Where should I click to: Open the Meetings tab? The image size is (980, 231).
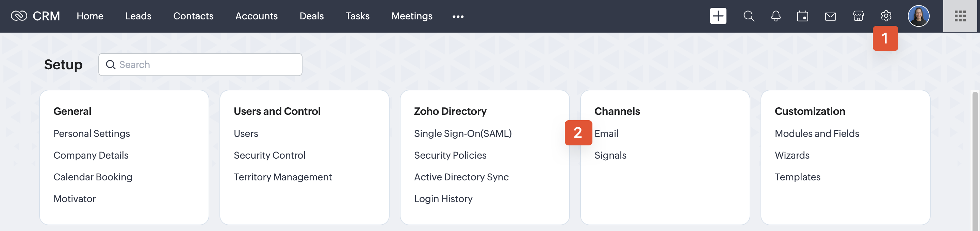tap(412, 16)
